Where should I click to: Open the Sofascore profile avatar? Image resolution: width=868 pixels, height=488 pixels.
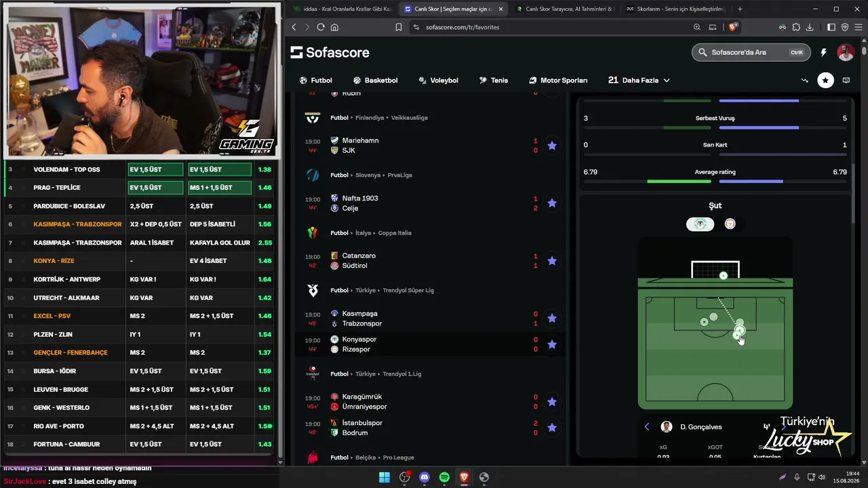[846, 52]
